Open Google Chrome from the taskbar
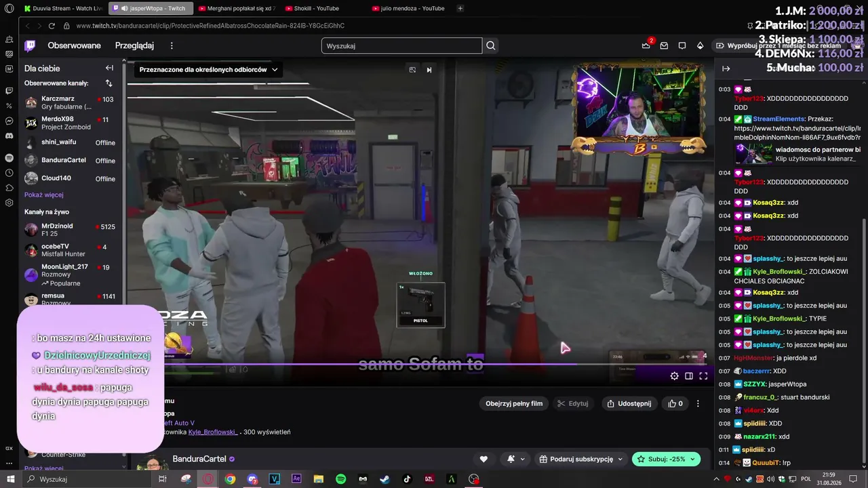The image size is (868, 488). pyautogui.click(x=230, y=479)
